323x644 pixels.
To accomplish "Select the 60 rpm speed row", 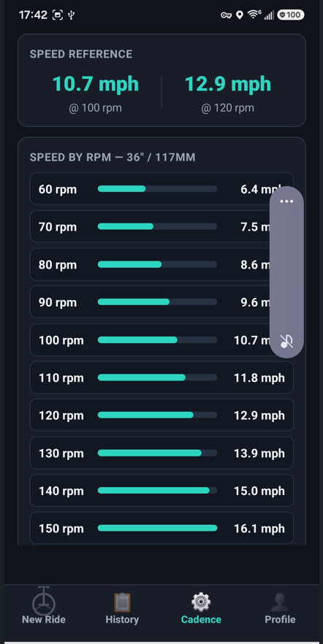I will coord(162,189).
